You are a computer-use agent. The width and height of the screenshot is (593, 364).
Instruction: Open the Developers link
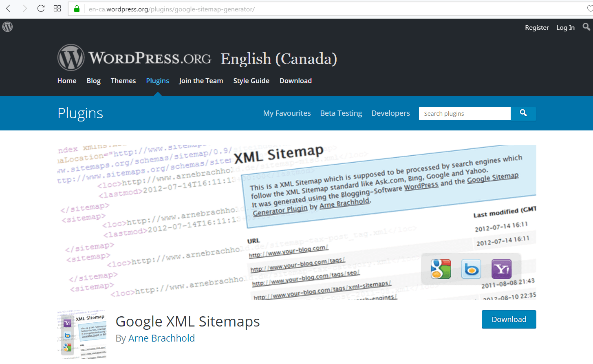[390, 113]
